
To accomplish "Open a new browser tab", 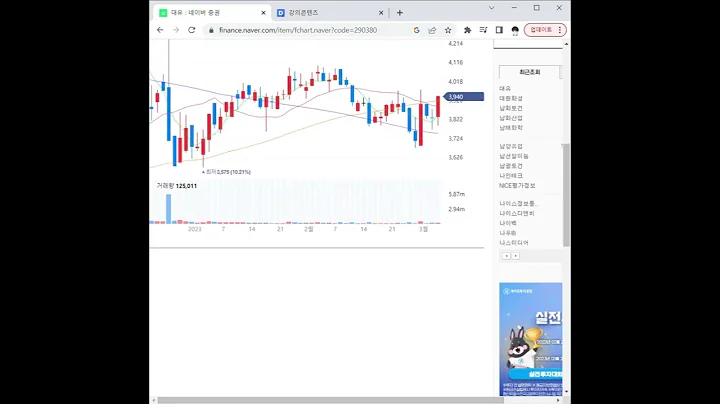I will tap(399, 13).
